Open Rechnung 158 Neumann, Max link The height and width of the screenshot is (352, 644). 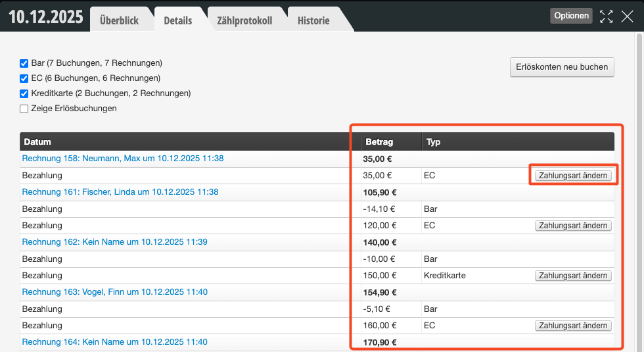(x=123, y=159)
